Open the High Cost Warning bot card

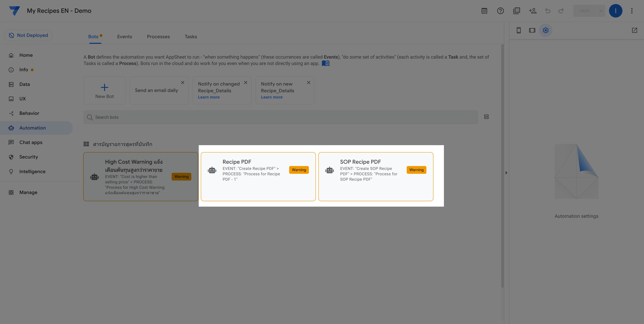click(x=141, y=176)
